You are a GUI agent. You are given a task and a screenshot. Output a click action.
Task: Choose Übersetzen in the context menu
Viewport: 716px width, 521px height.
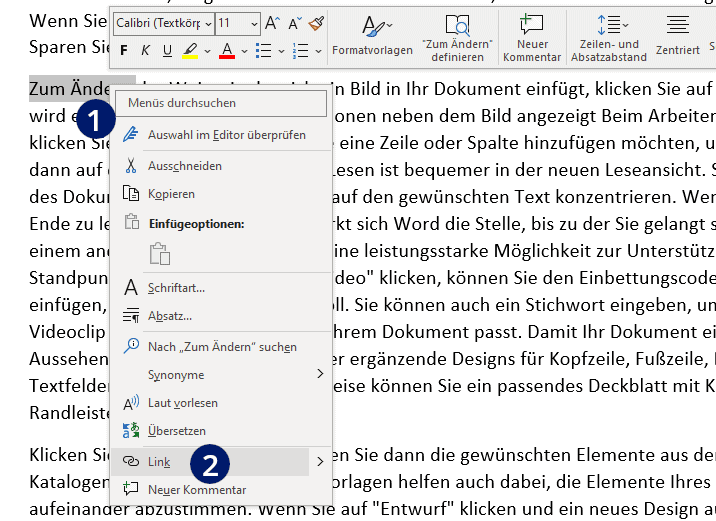[x=221, y=431]
